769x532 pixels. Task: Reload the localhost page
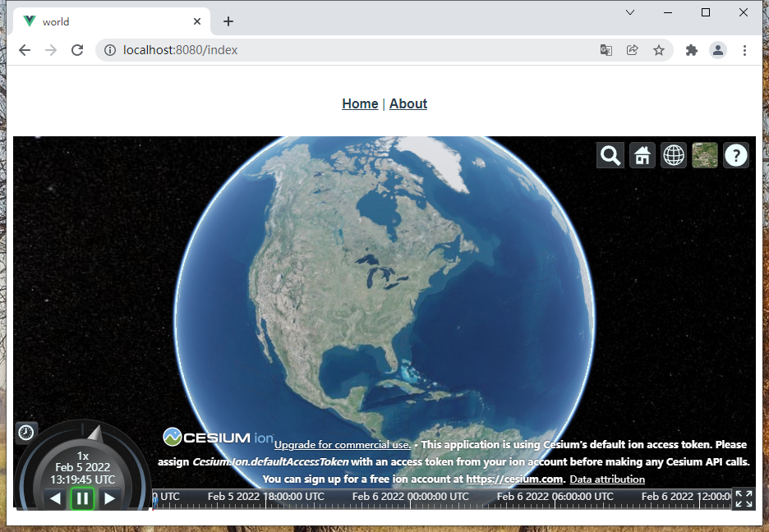click(x=77, y=50)
